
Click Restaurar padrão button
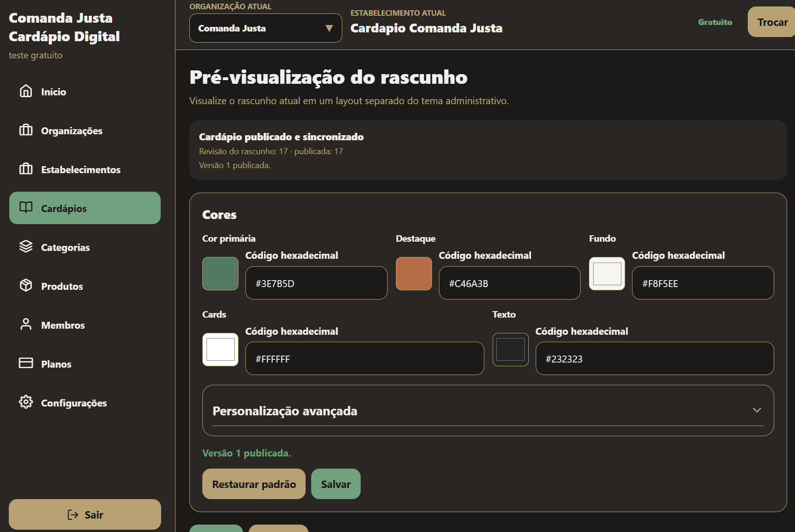click(254, 484)
